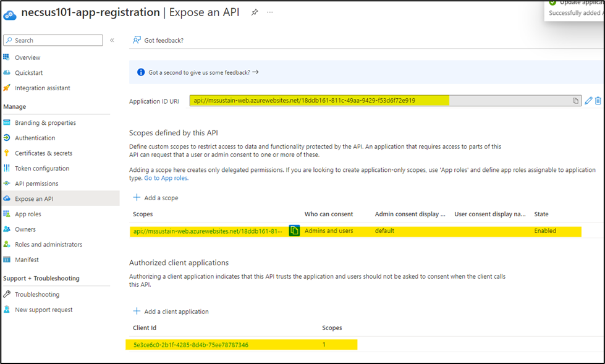605x364 pixels.
Task: Open Token configuration
Action: [x=42, y=168]
